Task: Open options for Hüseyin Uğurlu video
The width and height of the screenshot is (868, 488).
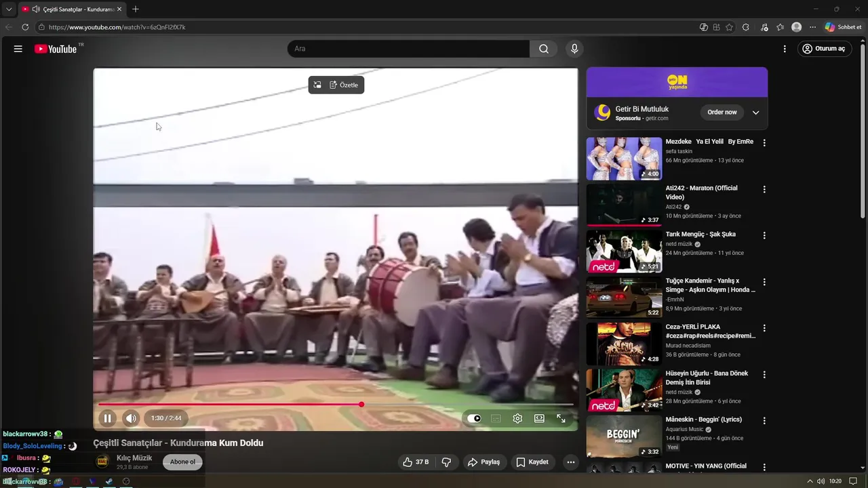Action: tap(764, 374)
